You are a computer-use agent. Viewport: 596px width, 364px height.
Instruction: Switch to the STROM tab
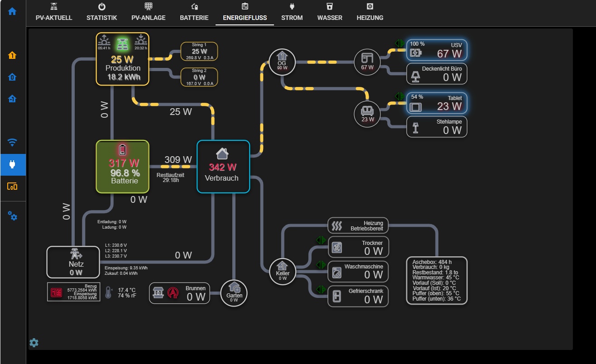(292, 12)
